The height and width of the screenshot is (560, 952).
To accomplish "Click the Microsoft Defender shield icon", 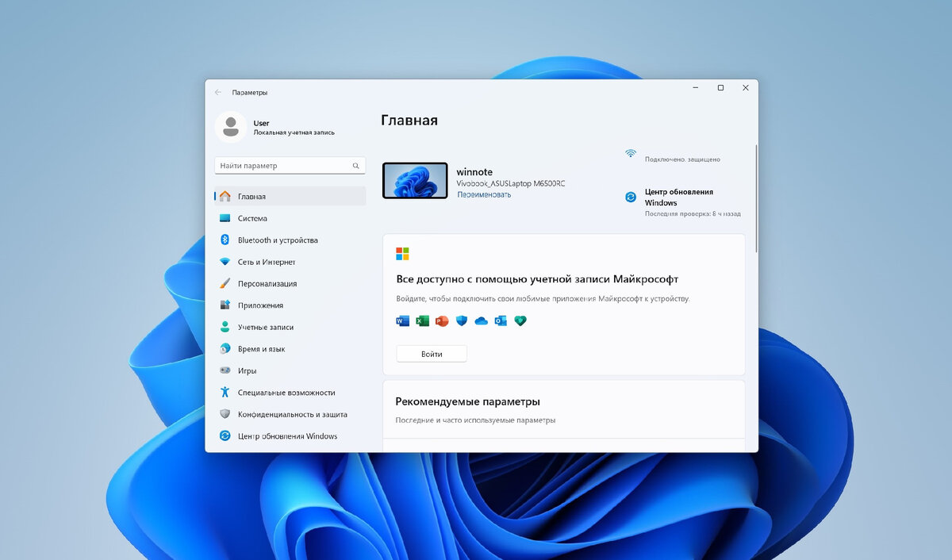I will (462, 321).
